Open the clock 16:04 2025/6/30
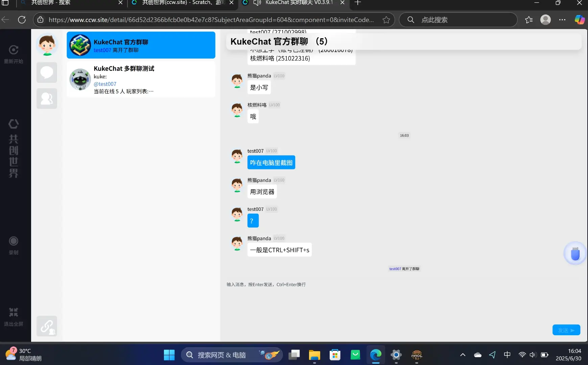This screenshot has width=588, height=365. (x=568, y=355)
